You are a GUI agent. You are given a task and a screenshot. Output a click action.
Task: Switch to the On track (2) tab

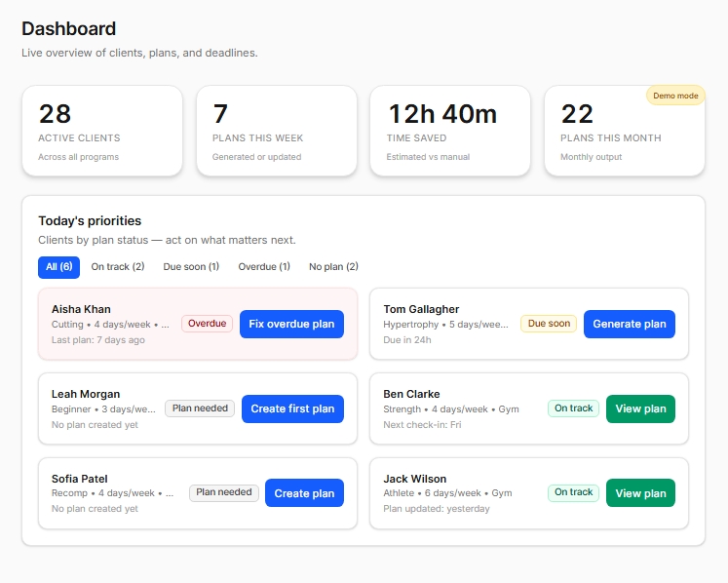(117, 266)
